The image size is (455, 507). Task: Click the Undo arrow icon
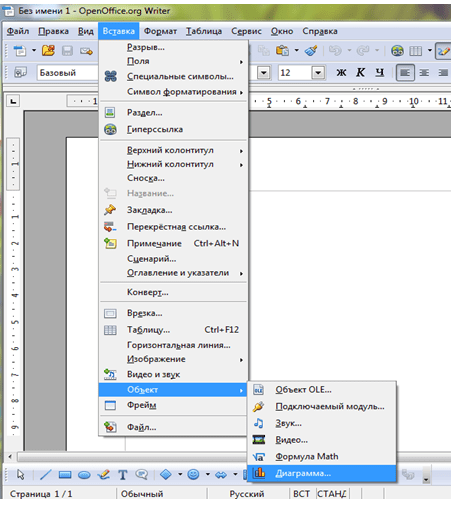tap(335, 51)
